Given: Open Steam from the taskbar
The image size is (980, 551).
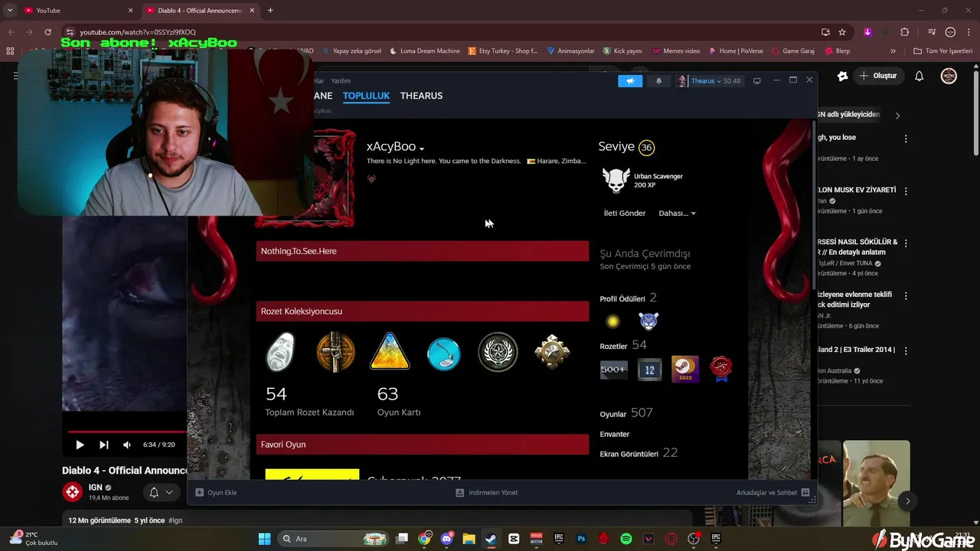Looking at the screenshot, I should tap(491, 539).
